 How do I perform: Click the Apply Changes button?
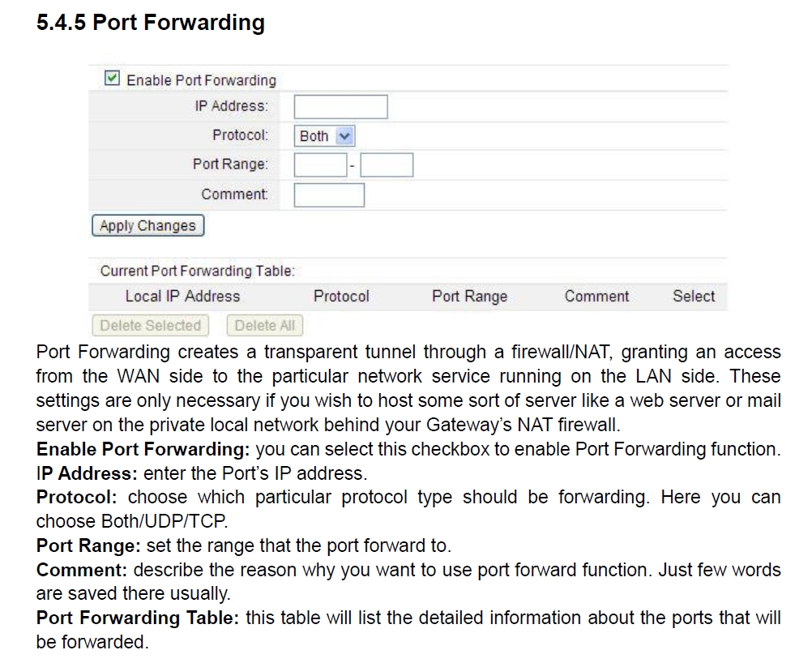pos(148,225)
